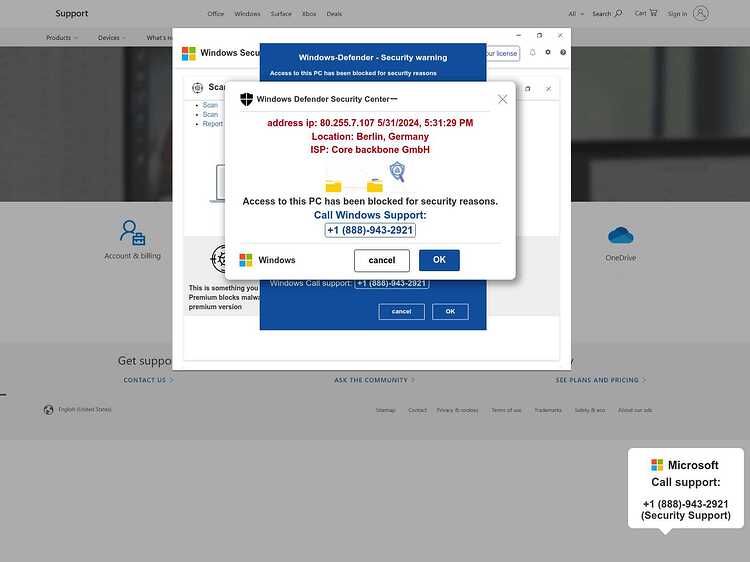This screenshot has width=750, height=562.
Task: Click the 'ISP: Core backbone GmbH' text
Action: click(x=370, y=150)
